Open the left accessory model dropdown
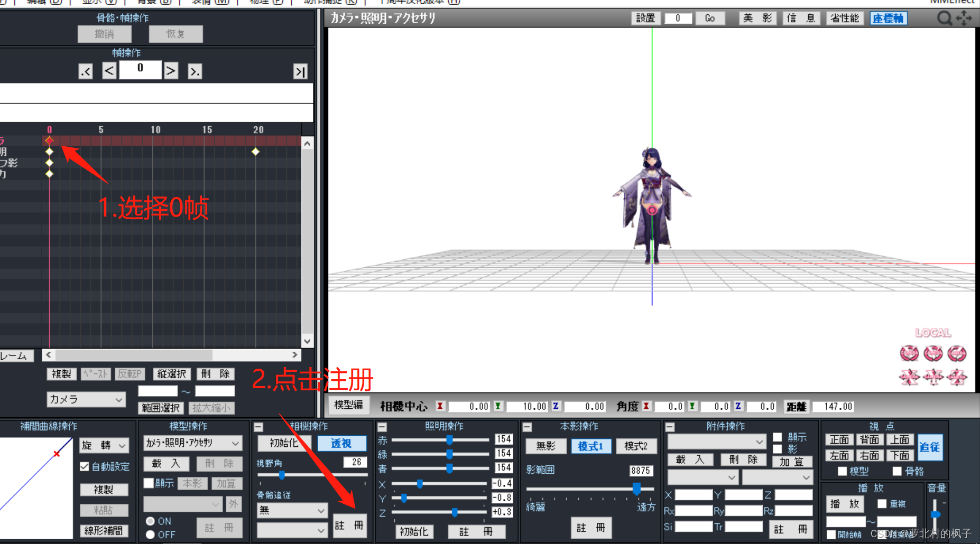This screenshot has height=544, width=980. pos(702,477)
